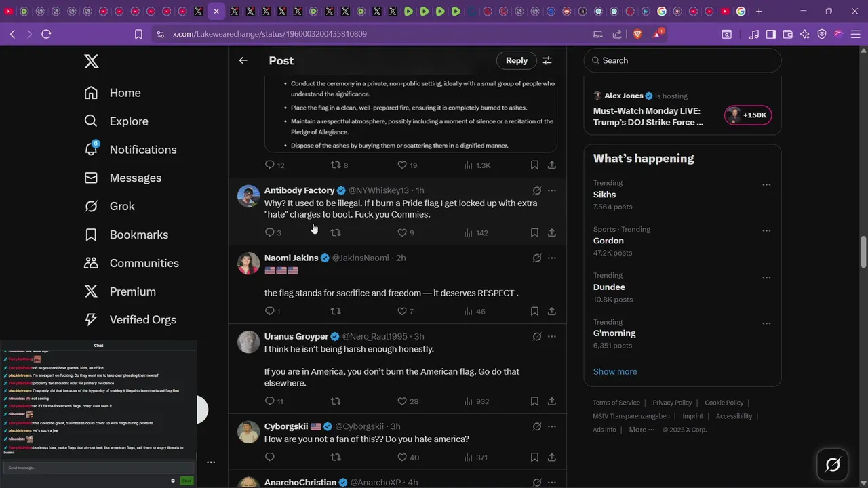The width and height of the screenshot is (868, 488).
Task: Ask Grok about Antibody Factory's reply
Action: pyautogui.click(x=536, y=190)
